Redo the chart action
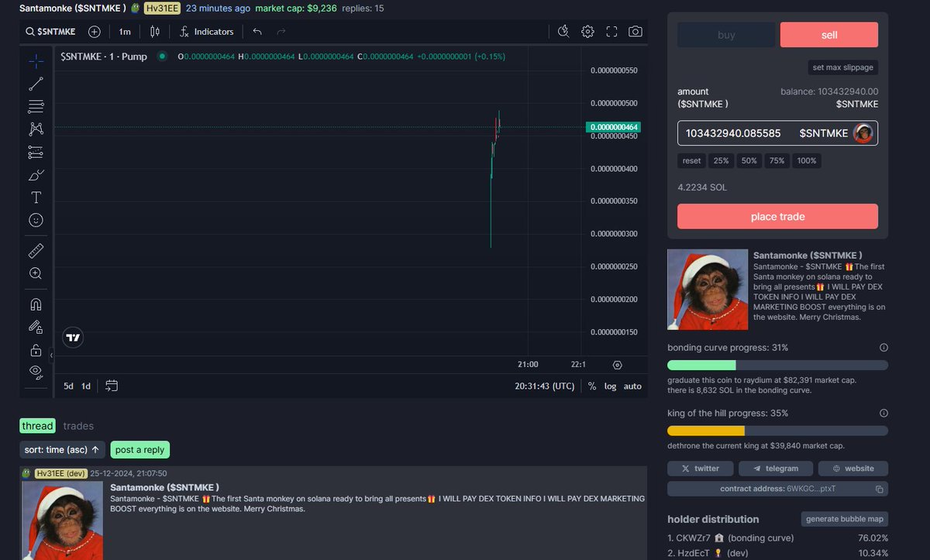Image resolution: width=930 pixels, height=560 pixels. point(281,32)
